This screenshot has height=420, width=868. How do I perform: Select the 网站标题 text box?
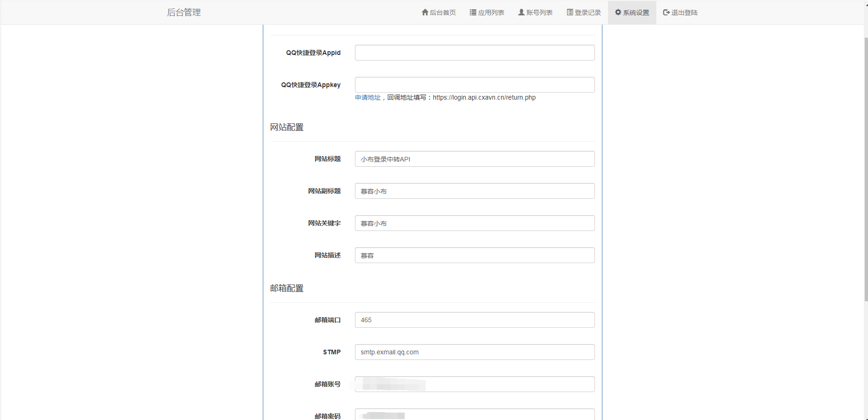474,159
